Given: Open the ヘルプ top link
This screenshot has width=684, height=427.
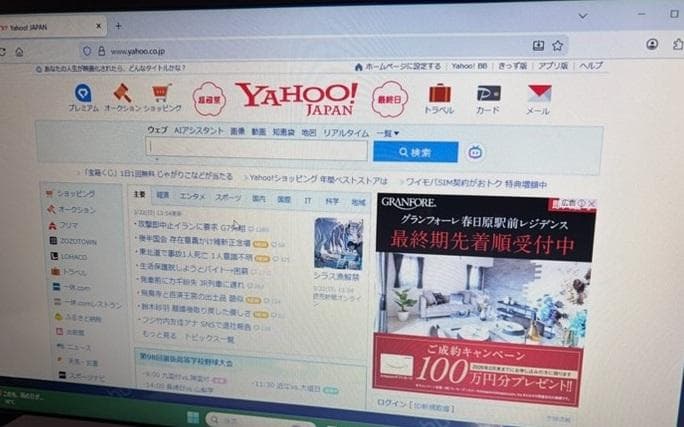Looking at the screenshot, I should [x=591, y=65].
